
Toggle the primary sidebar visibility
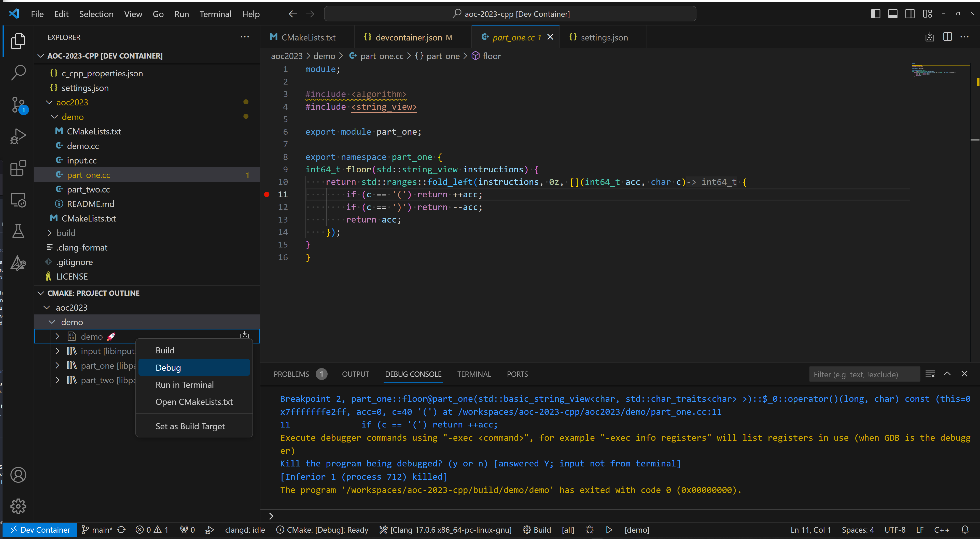875,13
